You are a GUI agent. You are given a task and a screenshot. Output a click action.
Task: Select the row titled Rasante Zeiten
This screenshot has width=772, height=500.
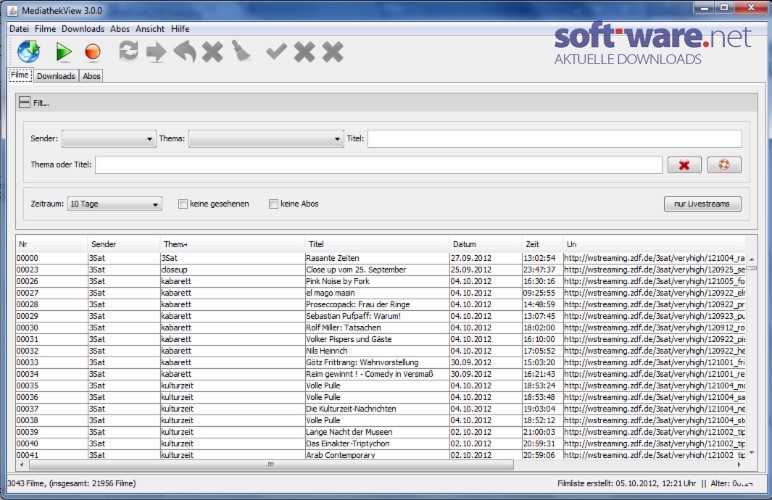380,258
